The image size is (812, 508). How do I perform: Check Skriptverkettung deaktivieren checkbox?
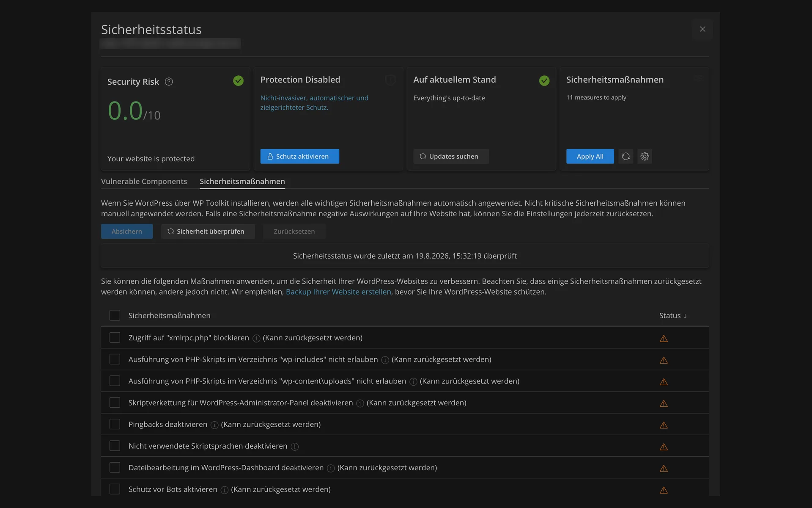pyautogui.click(x=115, y=402)
